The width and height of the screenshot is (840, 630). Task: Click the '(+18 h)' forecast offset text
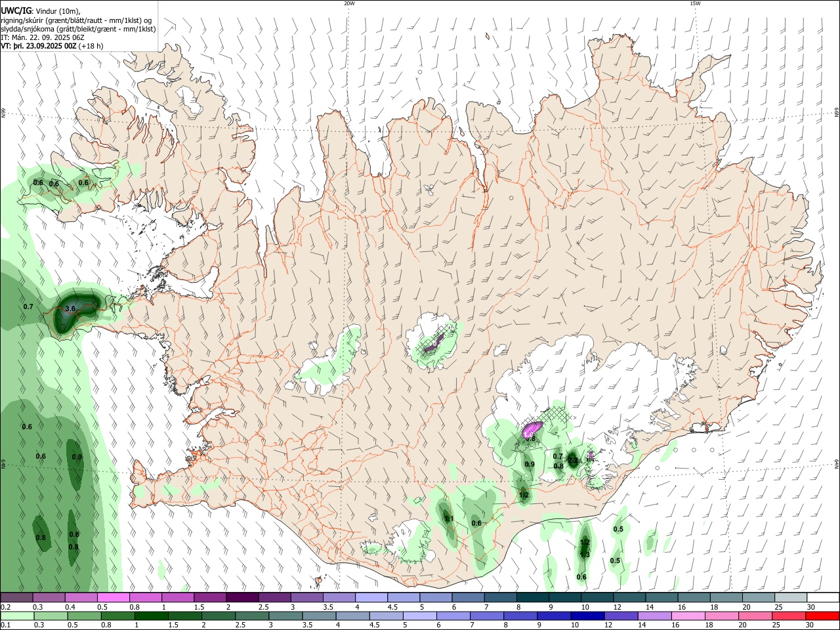[x=91, y=46]
